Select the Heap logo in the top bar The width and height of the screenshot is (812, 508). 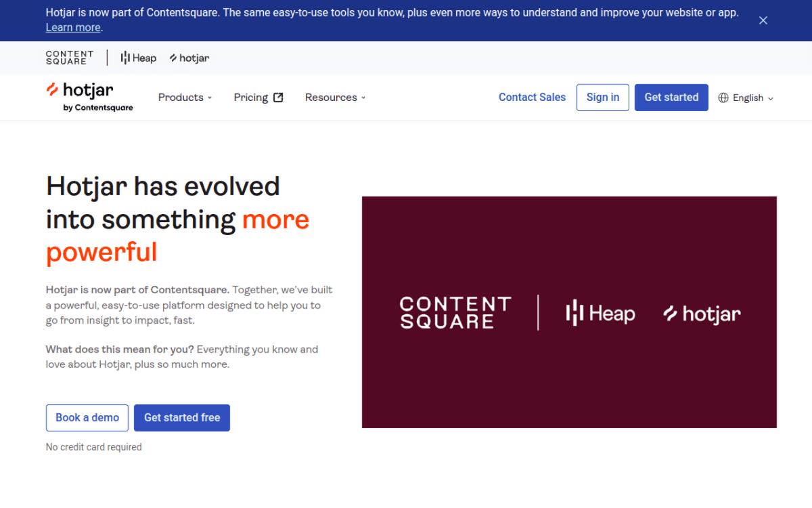pyautogui.click(x=137, y=58)
